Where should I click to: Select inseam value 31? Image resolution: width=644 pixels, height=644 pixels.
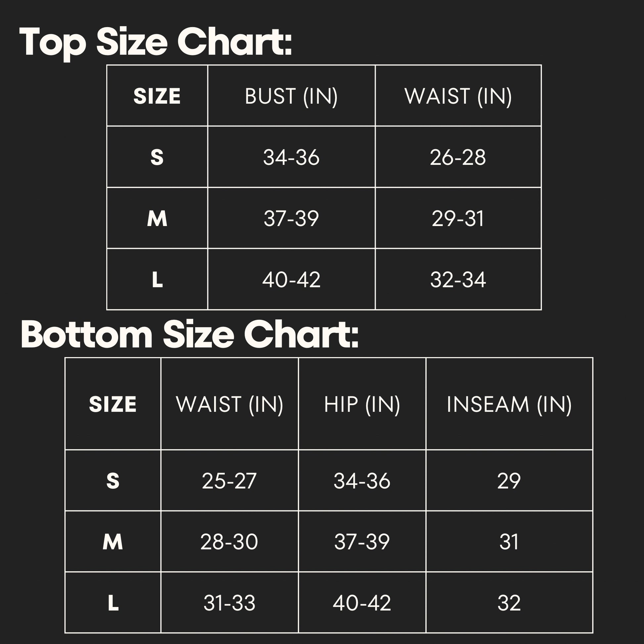coord(509,542)
